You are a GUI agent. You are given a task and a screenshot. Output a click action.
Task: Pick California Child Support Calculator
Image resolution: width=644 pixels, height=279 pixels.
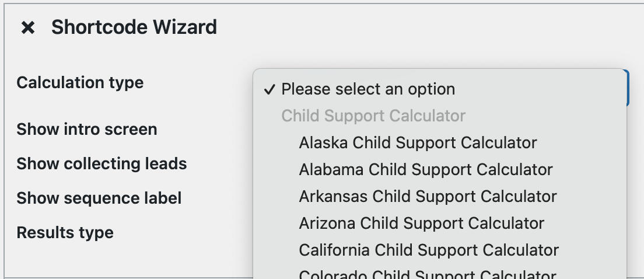tap(429, 250)
